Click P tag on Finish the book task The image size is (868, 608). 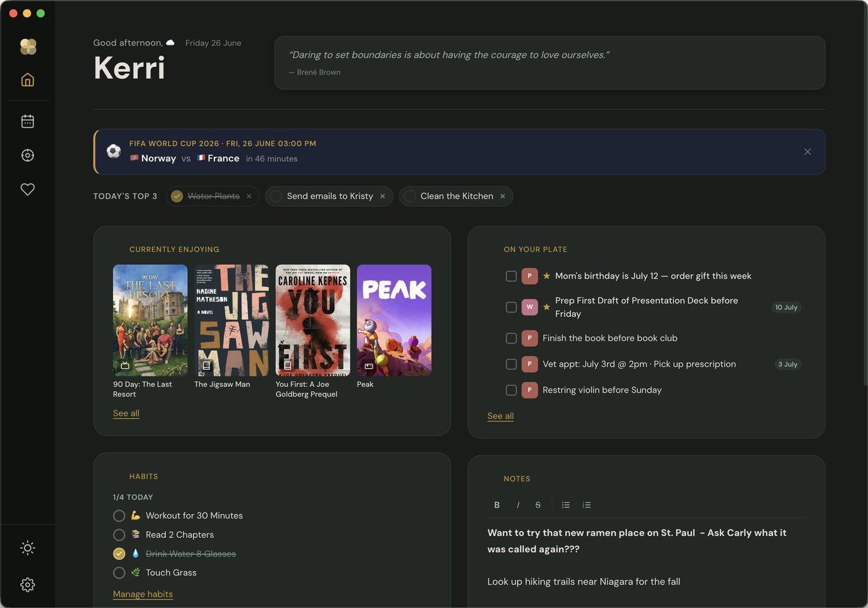click(x=529, y=338)
